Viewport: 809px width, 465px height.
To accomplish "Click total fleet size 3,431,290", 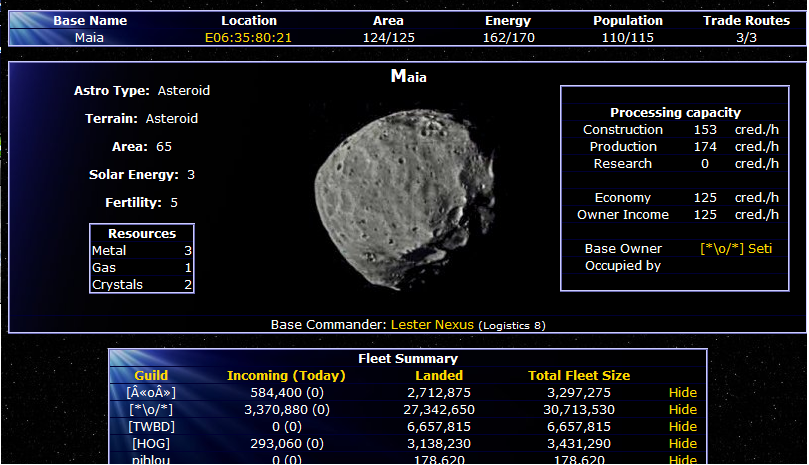I will (x=579, y=443).
